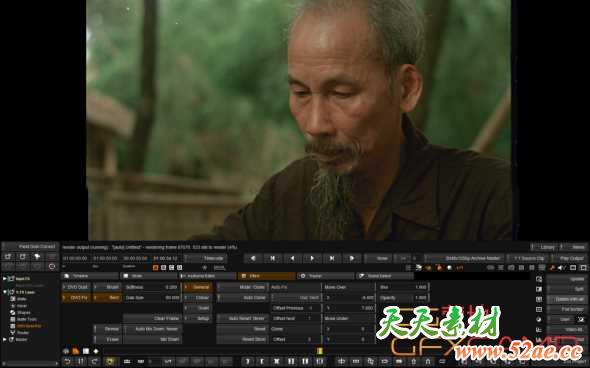Expand the Master node in the tree
The width and height of the screenshot is (590, 368).
[5, 339]
